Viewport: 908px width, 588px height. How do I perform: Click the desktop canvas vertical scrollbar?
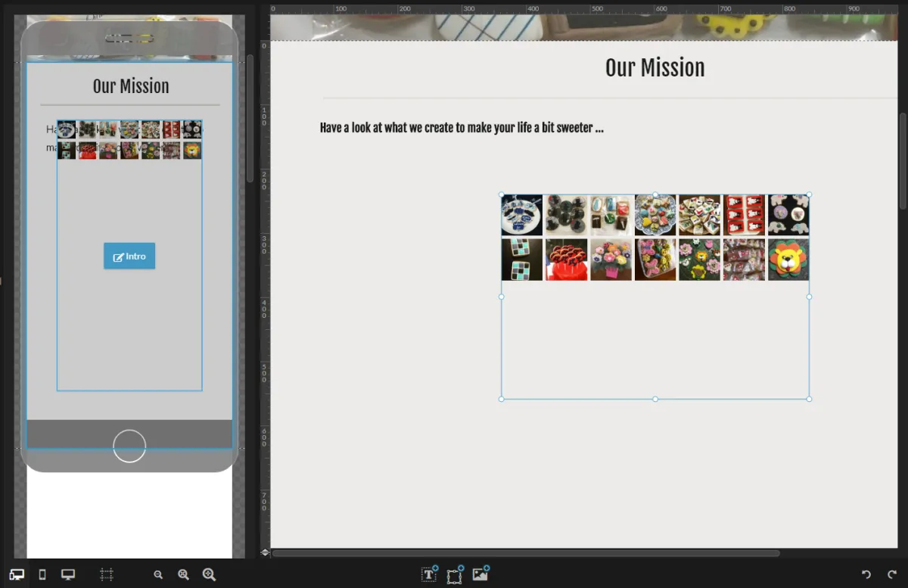(x=903, y=161)
